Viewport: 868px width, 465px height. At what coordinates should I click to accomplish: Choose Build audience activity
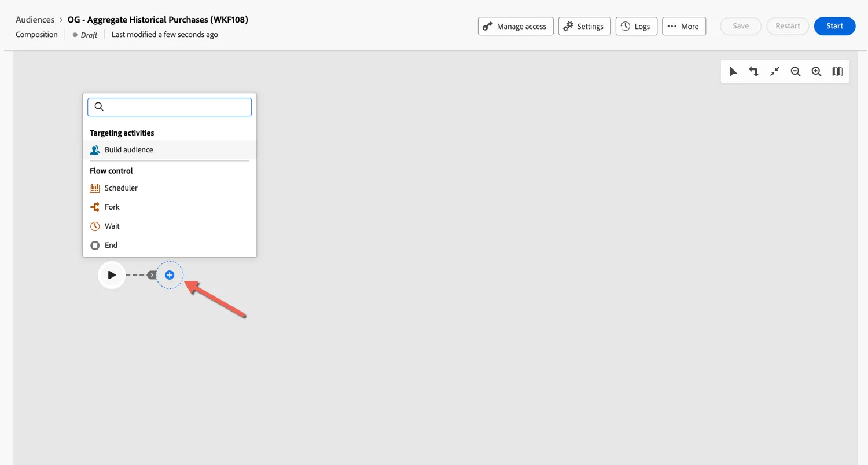pyautogui.click(x=170, y=149)
